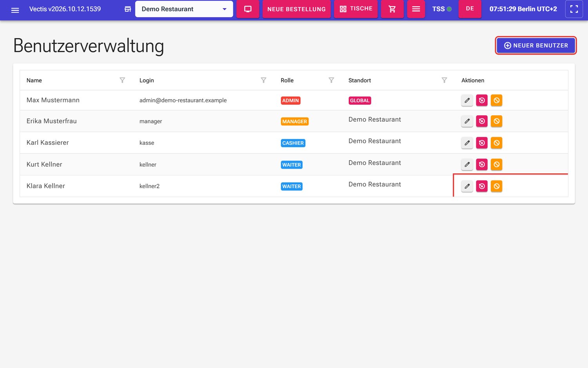The width and height of the screenshot is (588, 368).
Task: Click the MANAGER role badge
Action: pos(295,122)
